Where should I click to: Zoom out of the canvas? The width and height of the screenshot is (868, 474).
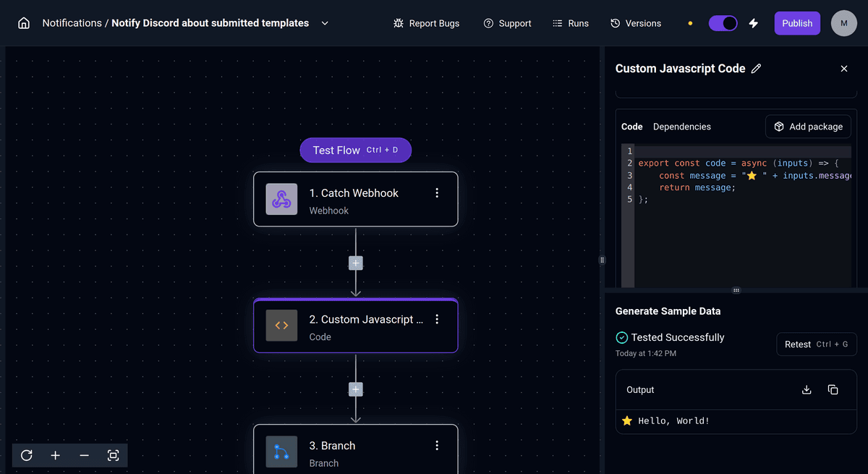click(x=85, y=455)
